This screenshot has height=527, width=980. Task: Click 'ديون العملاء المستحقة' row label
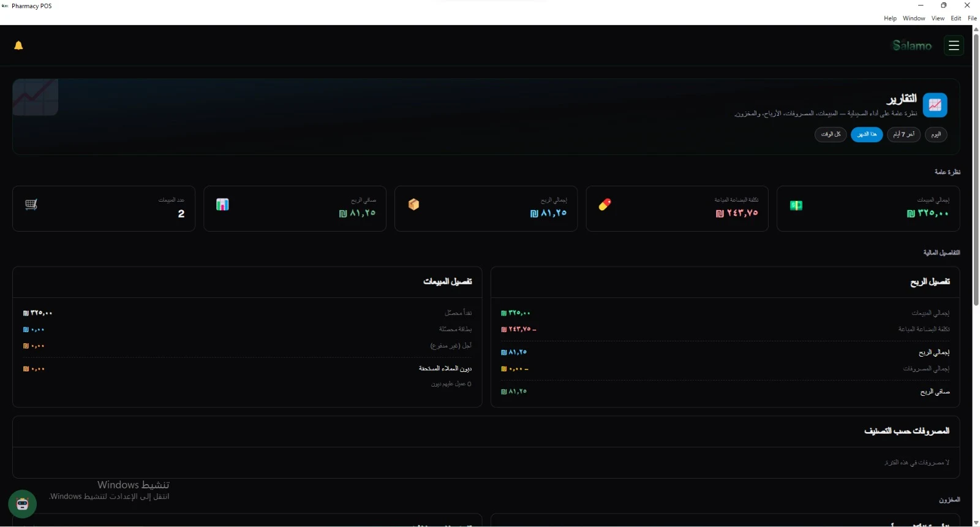coord(445,369)
